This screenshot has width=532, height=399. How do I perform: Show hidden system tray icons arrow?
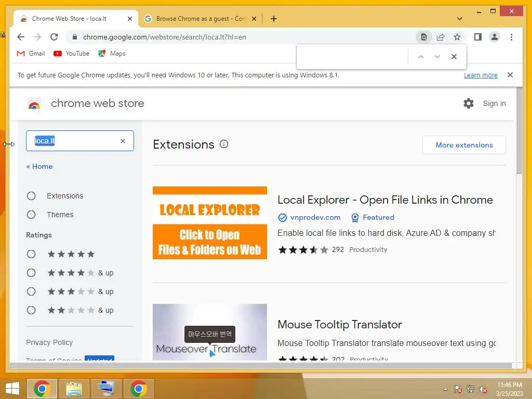click(445, 389)
